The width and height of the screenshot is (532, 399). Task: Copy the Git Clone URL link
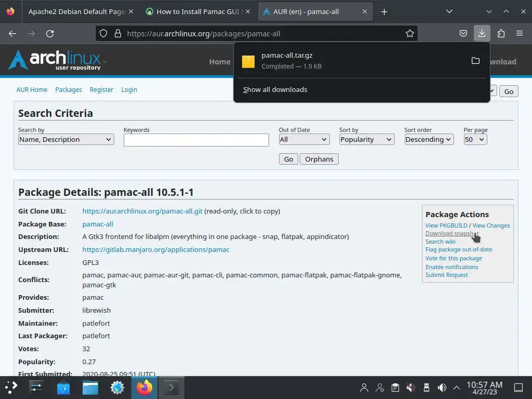142,211
